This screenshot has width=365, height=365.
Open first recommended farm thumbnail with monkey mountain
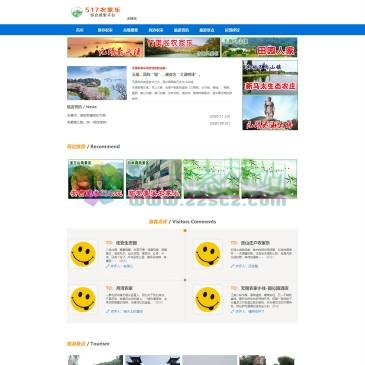pos(96,179)
